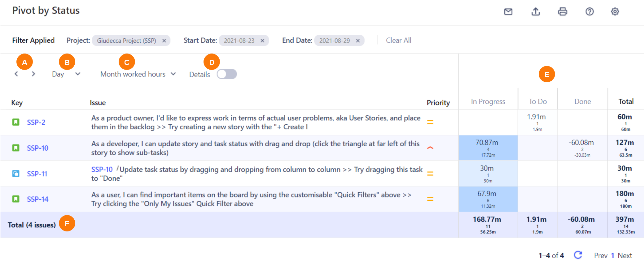Screen dimensions: 644x267
Task: Expand the Month worked hours dropdown
Action: coord(138,74)
